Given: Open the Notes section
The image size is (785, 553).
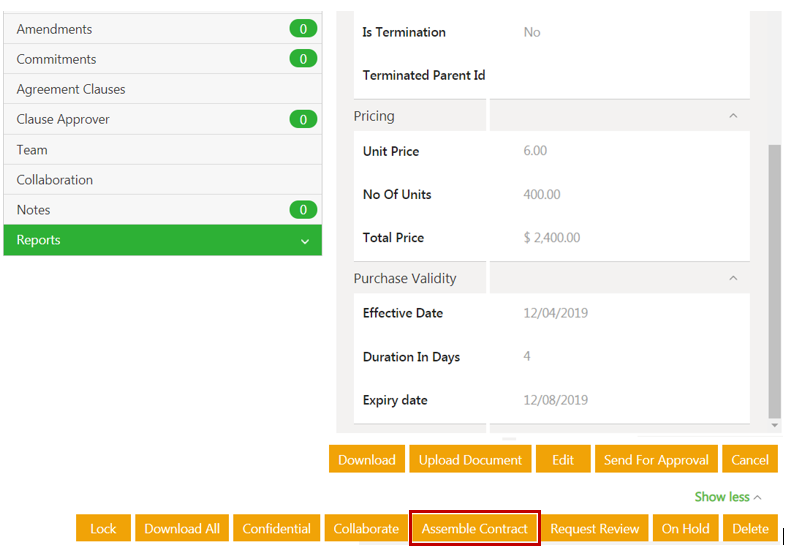Looking at the screenshot, I should pos(33,210).
